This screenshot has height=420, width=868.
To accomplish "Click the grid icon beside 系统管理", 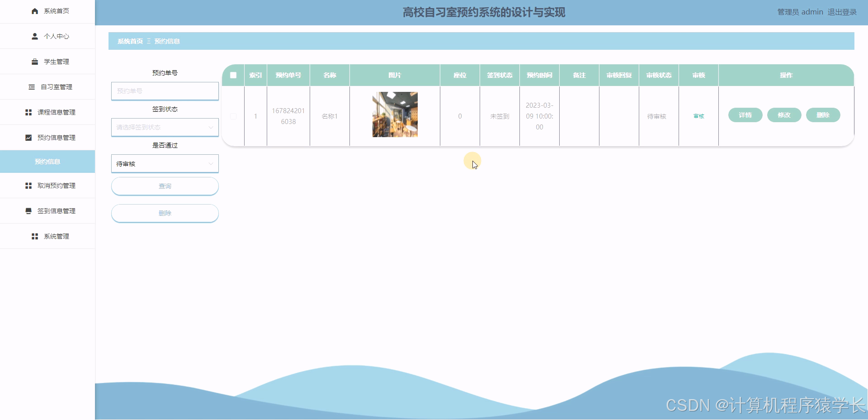I will 35,236.
